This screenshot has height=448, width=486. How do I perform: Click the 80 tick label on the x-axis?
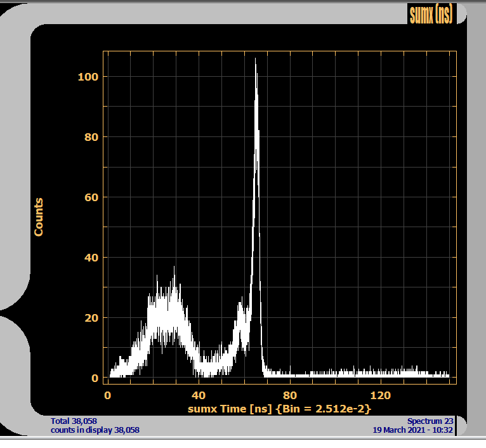290,395
